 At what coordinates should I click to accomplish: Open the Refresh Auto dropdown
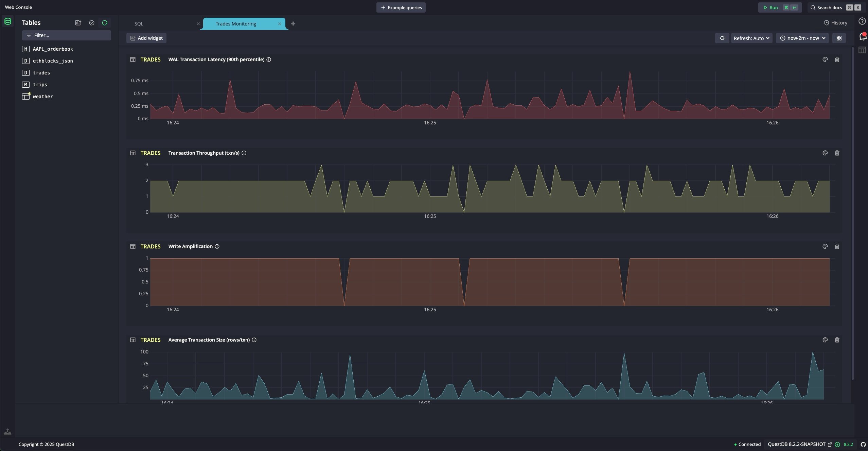click(751, 38)
